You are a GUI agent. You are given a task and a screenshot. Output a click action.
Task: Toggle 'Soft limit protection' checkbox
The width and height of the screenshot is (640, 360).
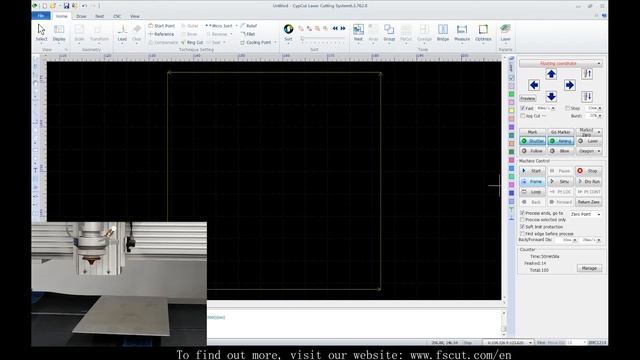point(522,227)
